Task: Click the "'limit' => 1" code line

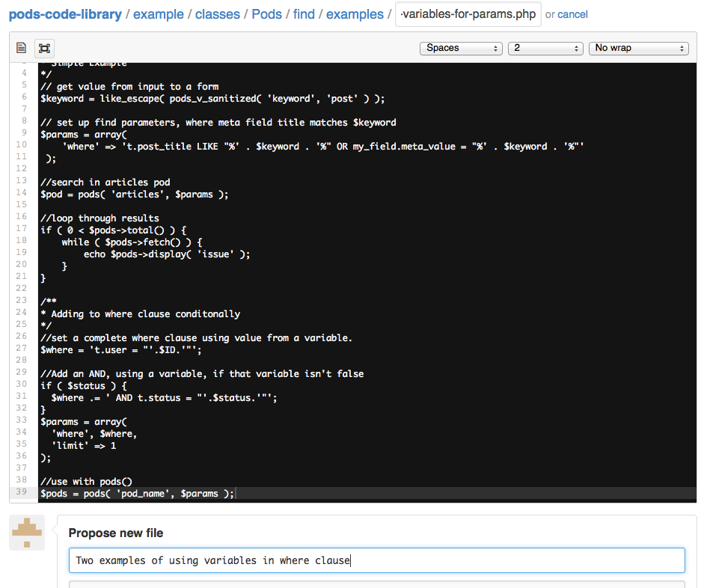Action: pos(84,445)
